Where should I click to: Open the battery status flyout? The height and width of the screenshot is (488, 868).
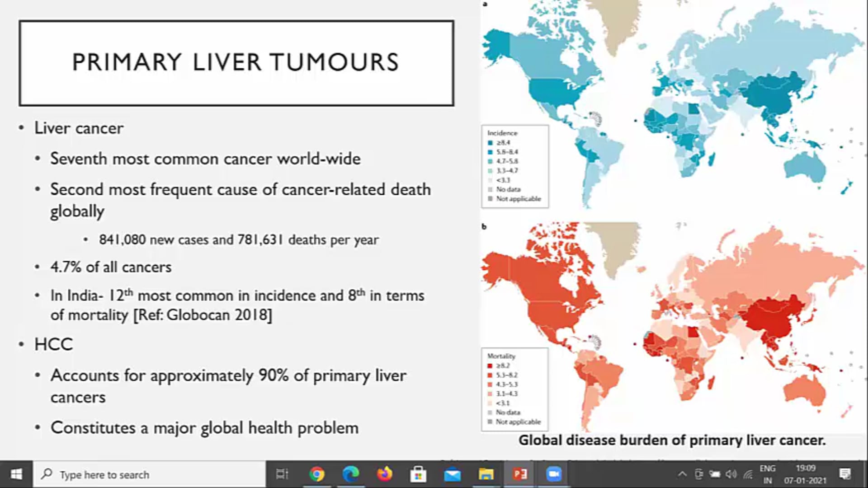click(x=714, y=474)
